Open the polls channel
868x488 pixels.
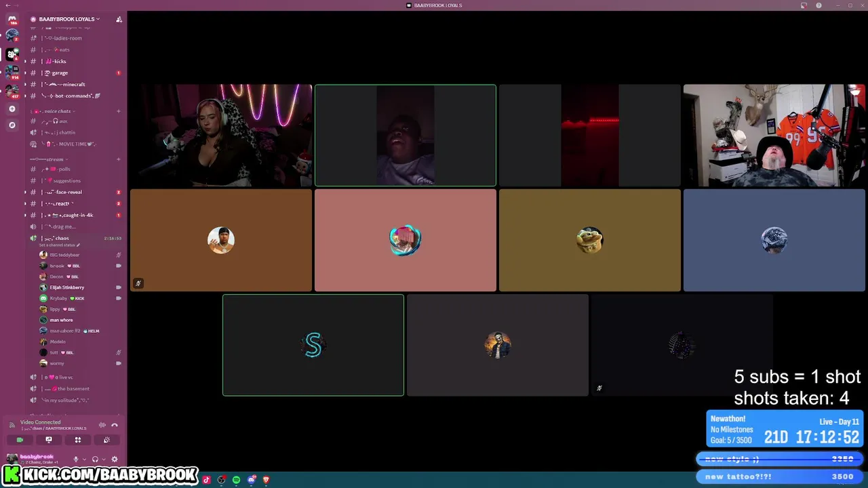(x=76, y=169)
